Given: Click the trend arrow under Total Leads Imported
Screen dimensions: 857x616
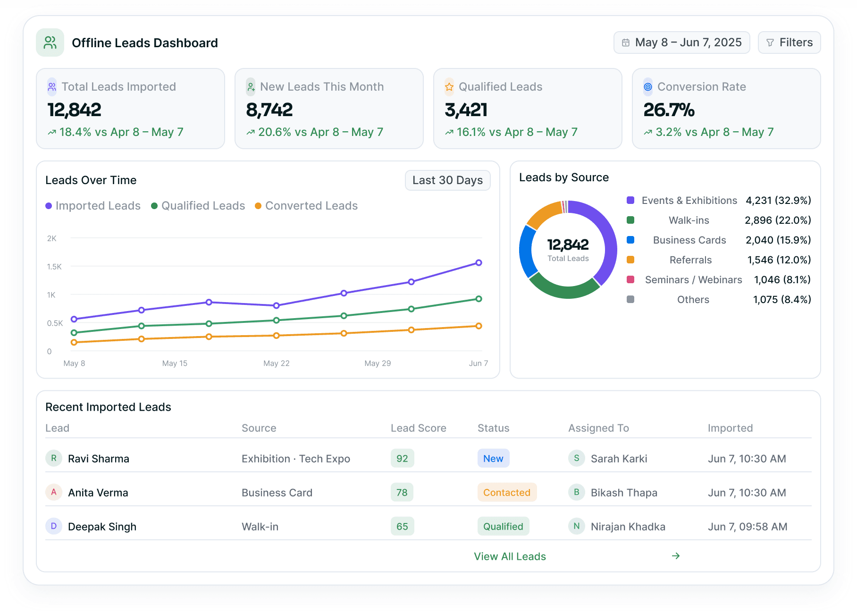Looking at the screenshot, I should (52, 133).
